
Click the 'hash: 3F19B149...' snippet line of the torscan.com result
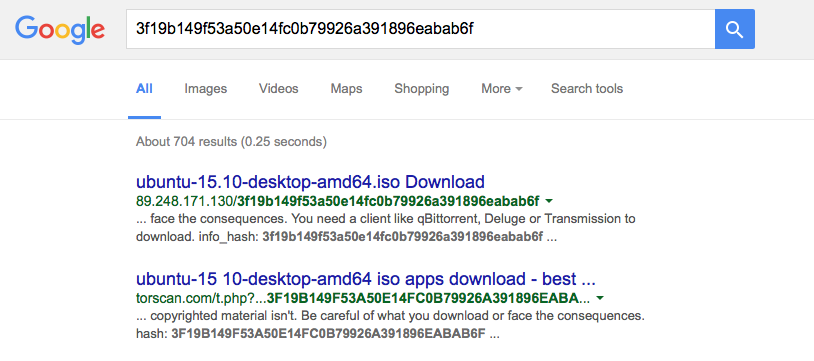point(317,334)
